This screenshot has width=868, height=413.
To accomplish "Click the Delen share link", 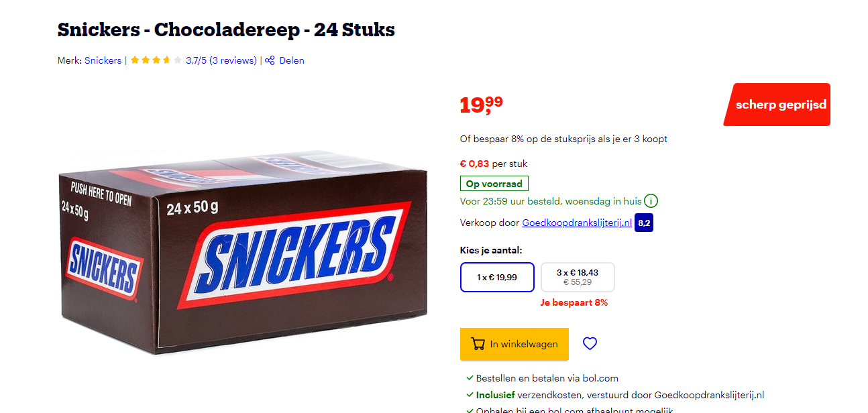I will coord(292,60).
